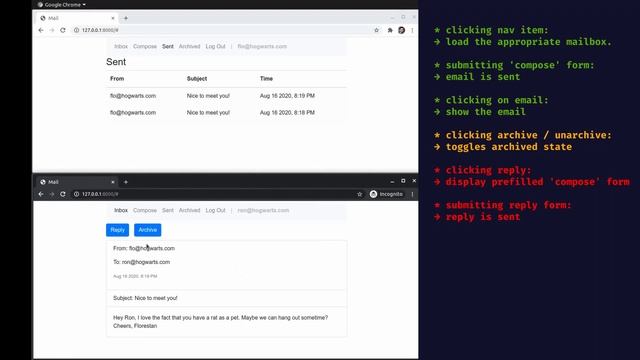Image resolution: width=640 pixels, height=360 pixels.
Task: Open extensions puzzle icon in top window
Action: pos(390,30)
